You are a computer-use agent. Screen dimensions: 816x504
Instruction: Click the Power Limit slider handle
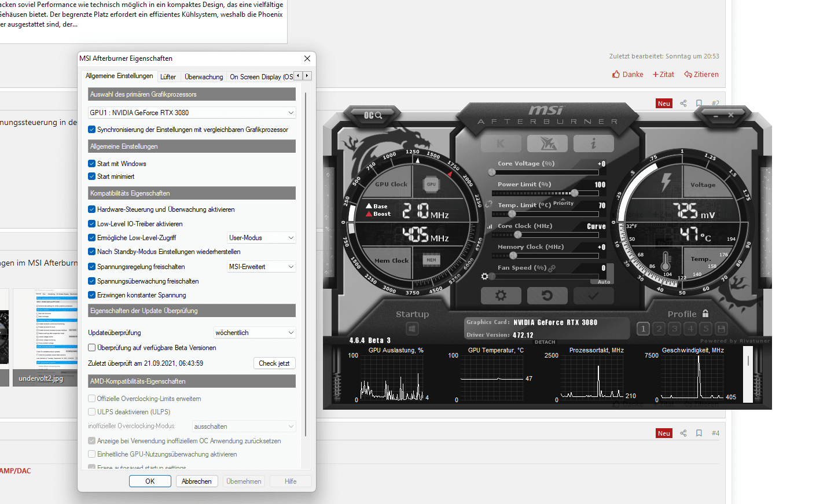tap(574, 193)
